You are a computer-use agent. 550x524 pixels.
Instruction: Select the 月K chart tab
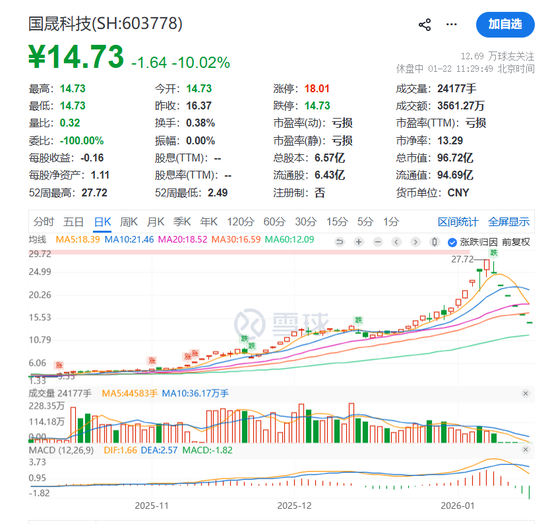coord(155,222)
